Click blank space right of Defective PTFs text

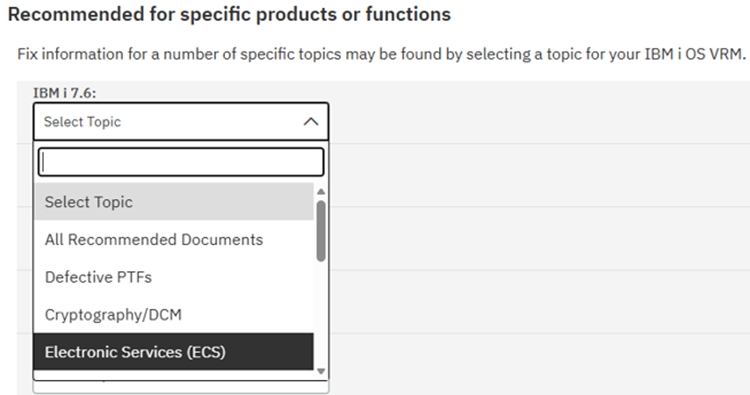point(232,277)
